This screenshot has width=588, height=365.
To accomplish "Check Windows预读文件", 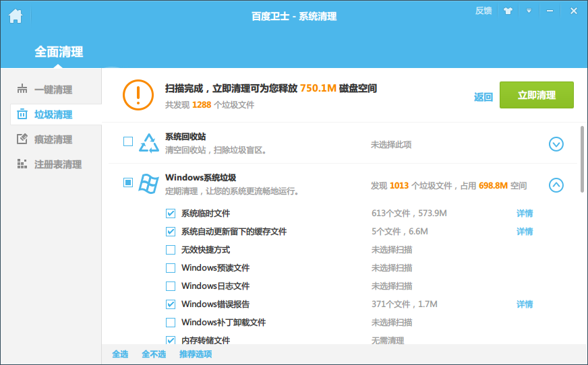I will (x=171, y=268).
